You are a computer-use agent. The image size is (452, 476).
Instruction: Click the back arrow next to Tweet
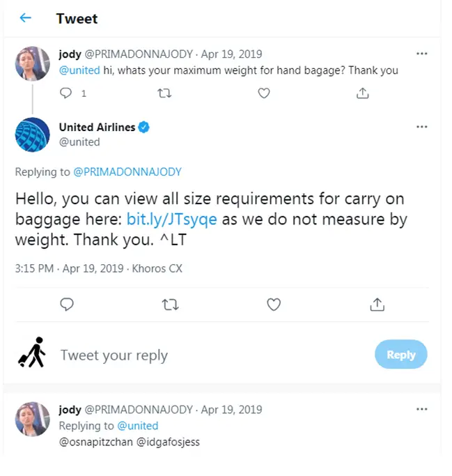point(26,18)
